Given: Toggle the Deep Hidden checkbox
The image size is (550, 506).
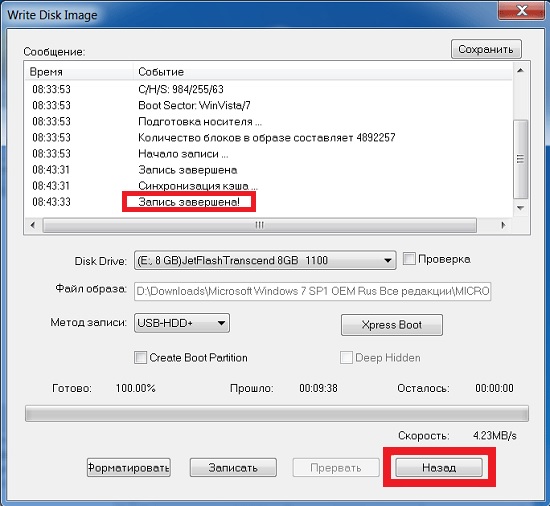Looking at the screenshot, I should (x=346, y=358).
